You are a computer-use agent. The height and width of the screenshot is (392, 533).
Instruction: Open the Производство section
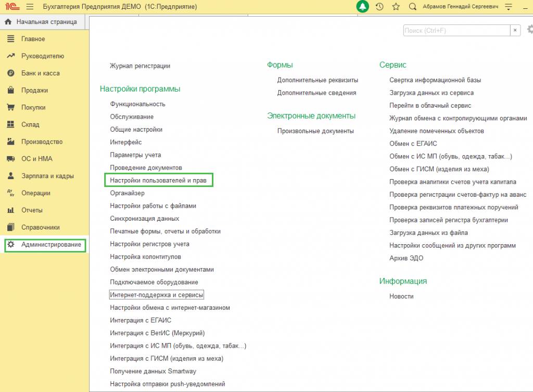42,142
